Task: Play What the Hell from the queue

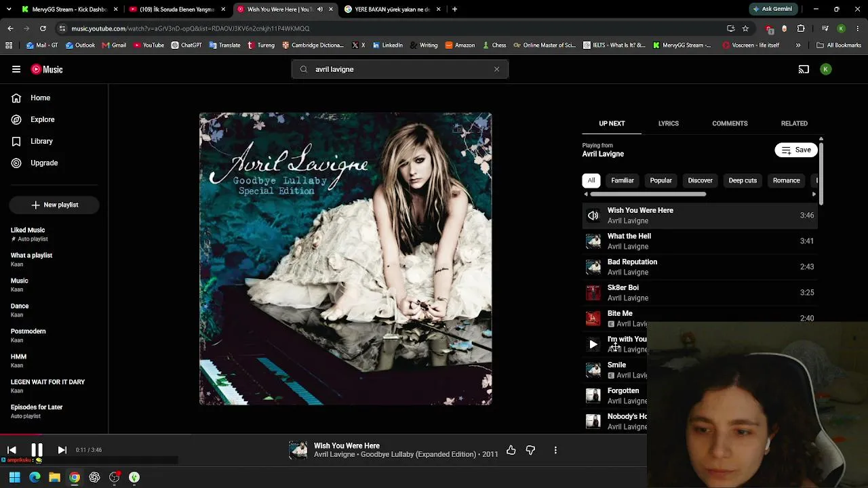Action: tap(701, 241)
